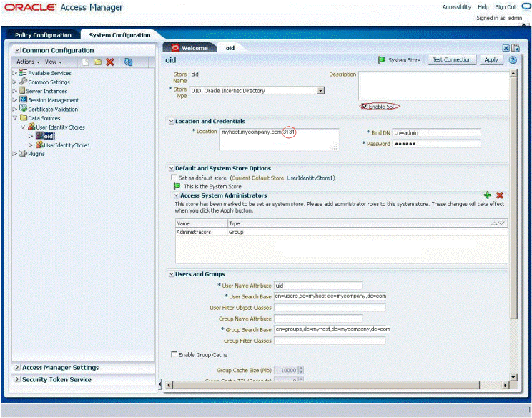Click the close tab X icon at top right
This screenshot has height=418, width=532.
coord(506,48)
